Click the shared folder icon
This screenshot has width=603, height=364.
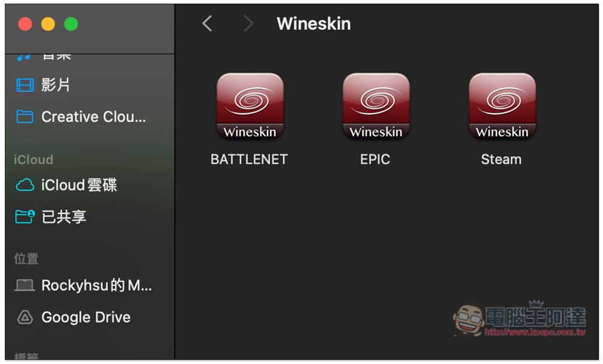tap(25, 216)
